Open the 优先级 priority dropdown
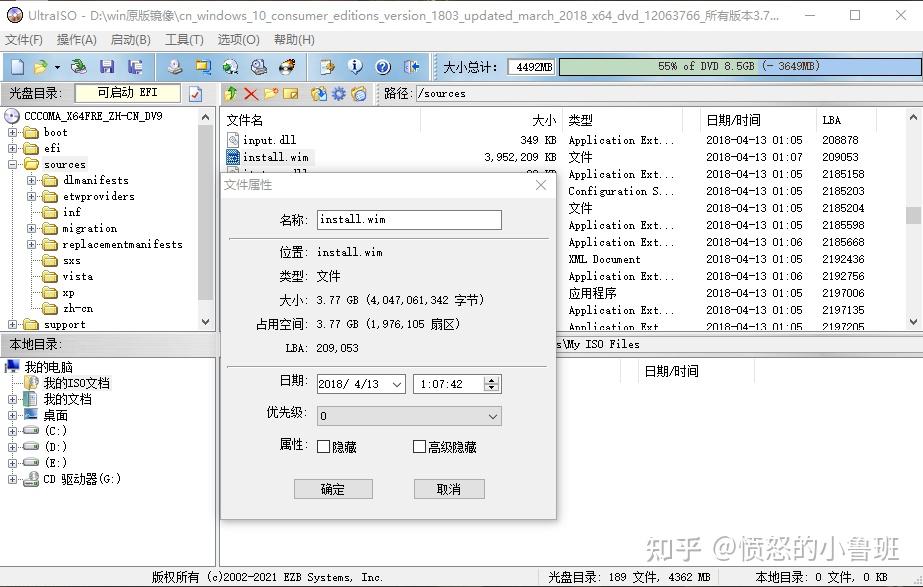Viewport: 923px width, 587px height. [493, 416]
